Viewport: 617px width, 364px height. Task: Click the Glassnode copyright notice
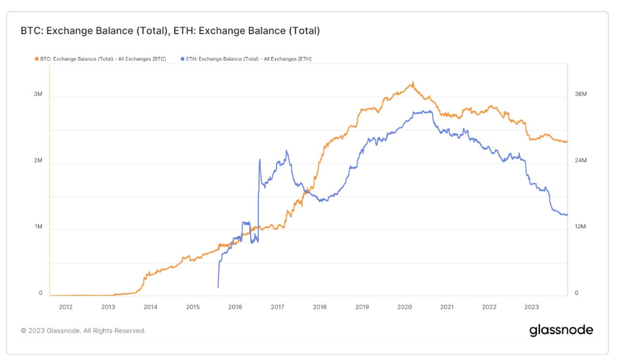(x=83, y=331)
